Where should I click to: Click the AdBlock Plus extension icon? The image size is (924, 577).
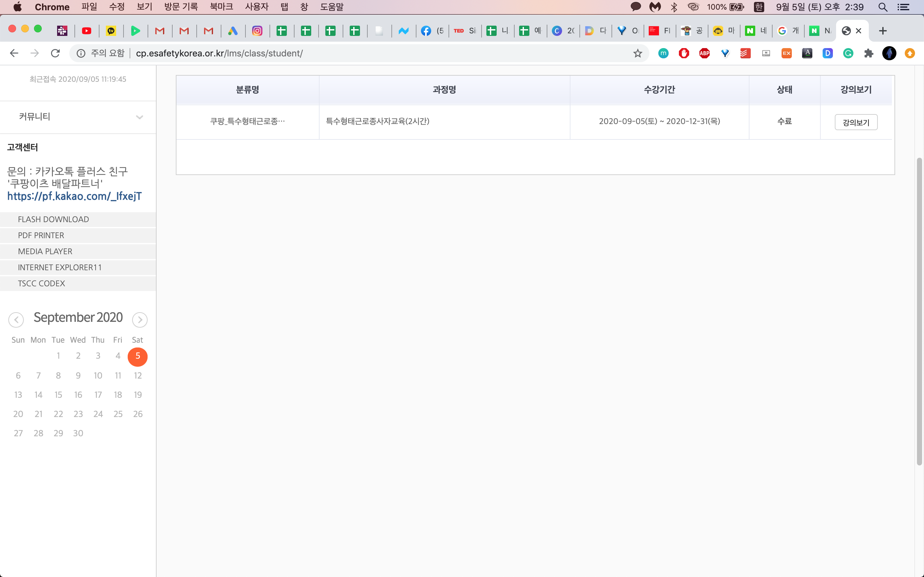[x=705, y=53]
